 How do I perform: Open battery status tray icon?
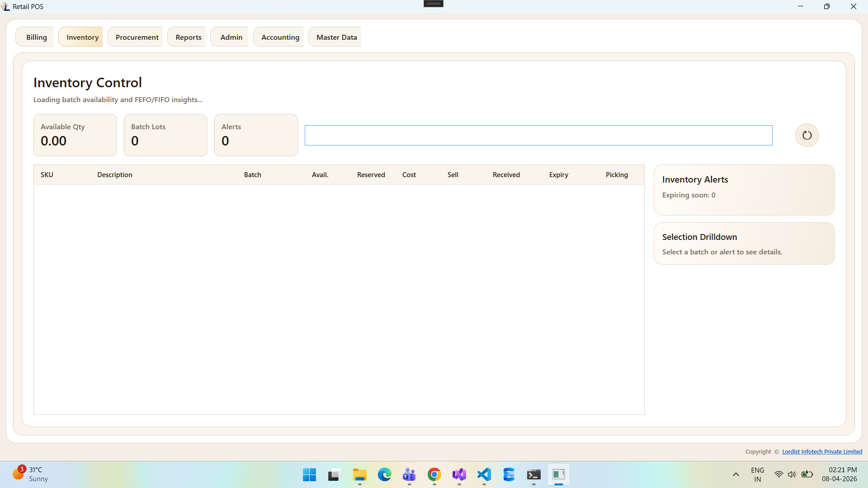(807, 474)
